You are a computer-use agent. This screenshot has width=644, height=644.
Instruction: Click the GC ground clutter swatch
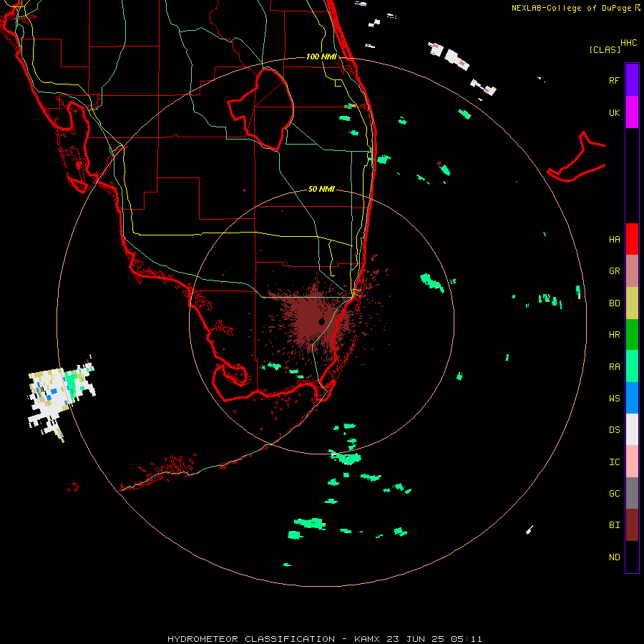(632, 493)
